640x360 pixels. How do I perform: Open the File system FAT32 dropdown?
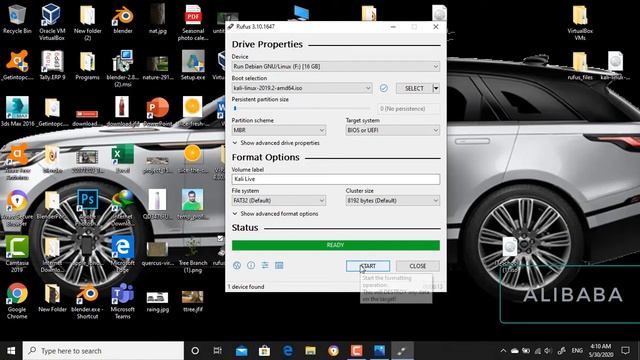click(x=278, y=200)
